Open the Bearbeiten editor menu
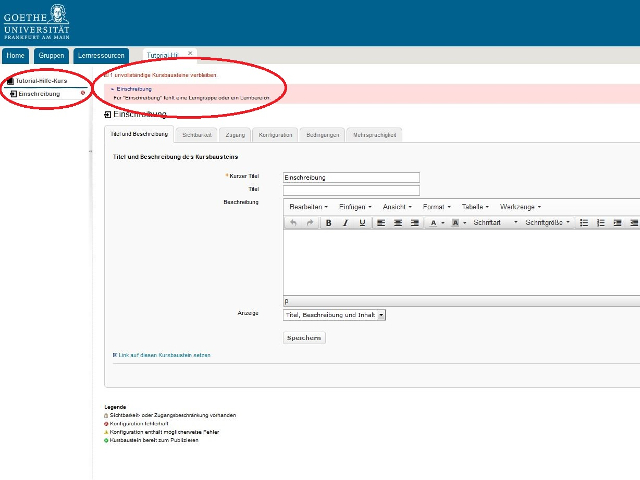 pos(309,206)
